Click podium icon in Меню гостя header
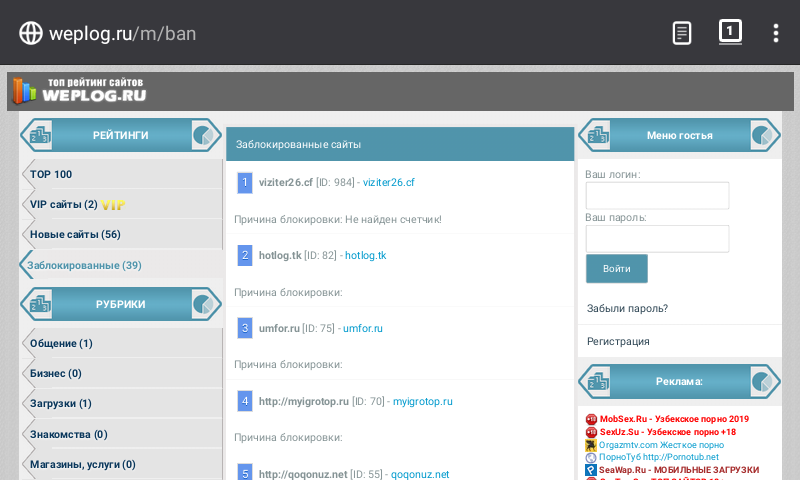Screen dimensions: 800x480 [598, 135]
